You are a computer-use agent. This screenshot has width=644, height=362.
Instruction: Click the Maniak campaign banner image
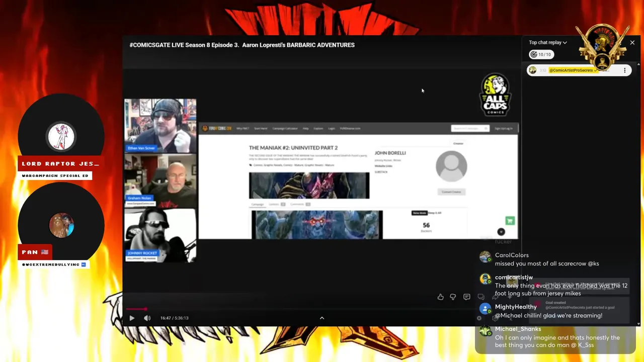(309, 186)
